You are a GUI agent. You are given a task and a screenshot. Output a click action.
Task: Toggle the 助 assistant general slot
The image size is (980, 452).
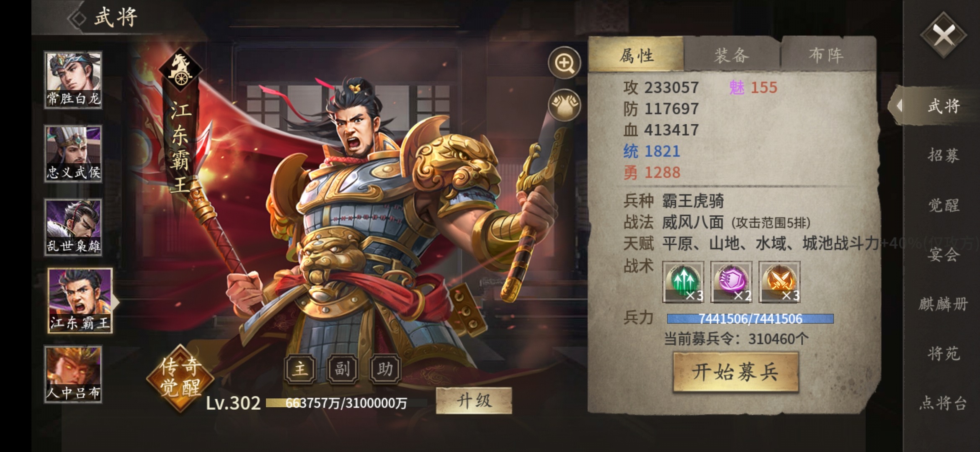coord(385,369)
